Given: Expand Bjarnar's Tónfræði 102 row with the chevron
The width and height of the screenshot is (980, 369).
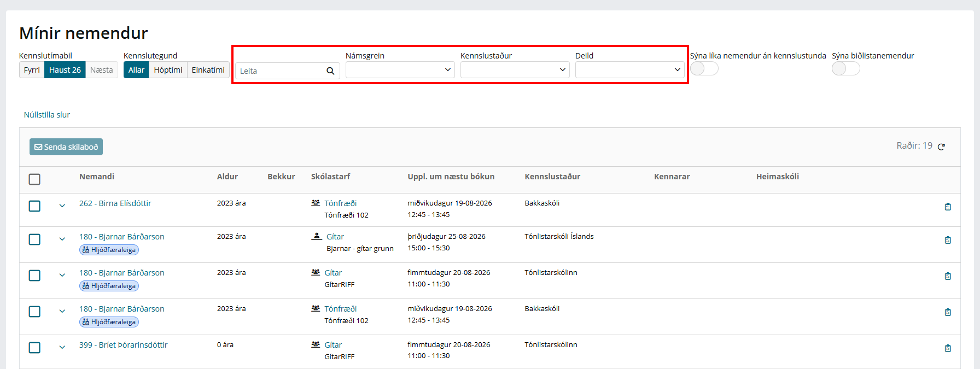Looking at the screenshot, I should point(62,311).
